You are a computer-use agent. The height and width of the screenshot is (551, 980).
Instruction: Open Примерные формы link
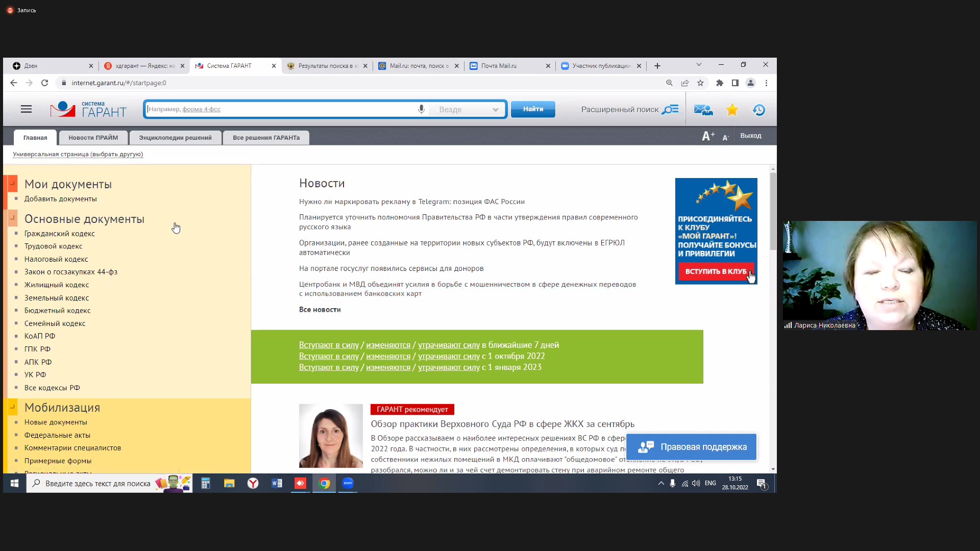click(58, 461)
